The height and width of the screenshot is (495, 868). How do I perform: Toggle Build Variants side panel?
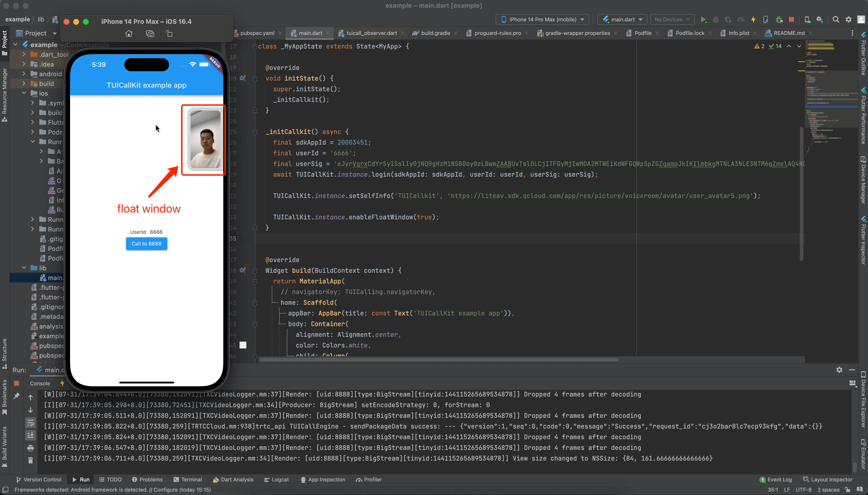[4, 447]
